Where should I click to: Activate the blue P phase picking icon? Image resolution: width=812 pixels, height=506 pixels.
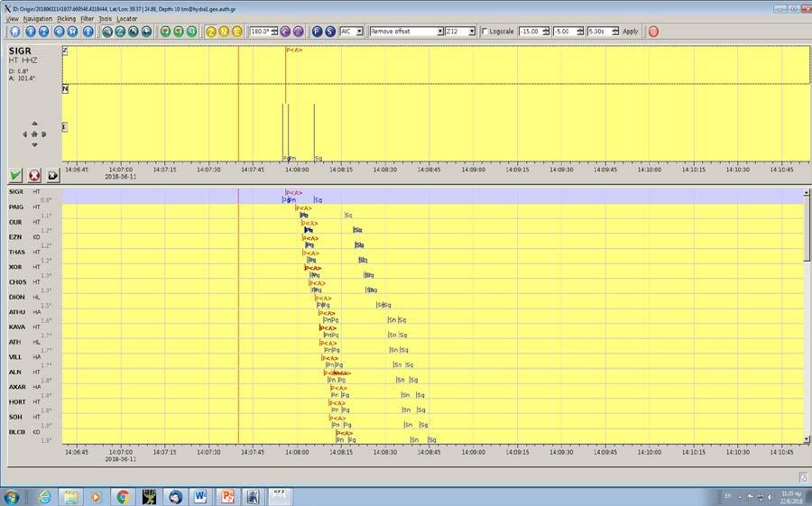click(317, 32)
